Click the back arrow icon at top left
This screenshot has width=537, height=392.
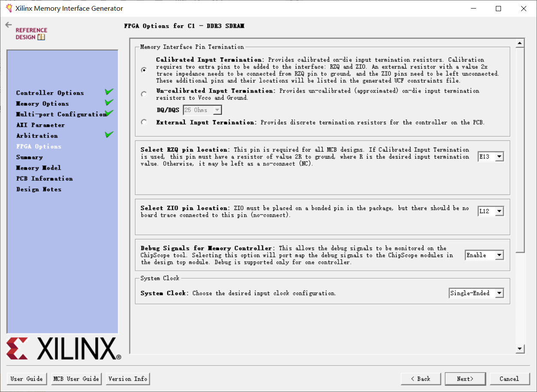[8, 25]
